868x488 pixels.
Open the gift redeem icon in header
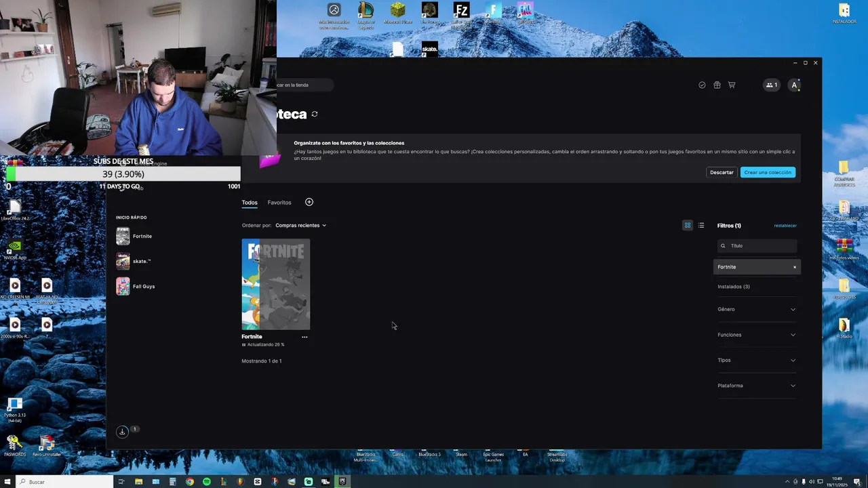click(717, 85)
